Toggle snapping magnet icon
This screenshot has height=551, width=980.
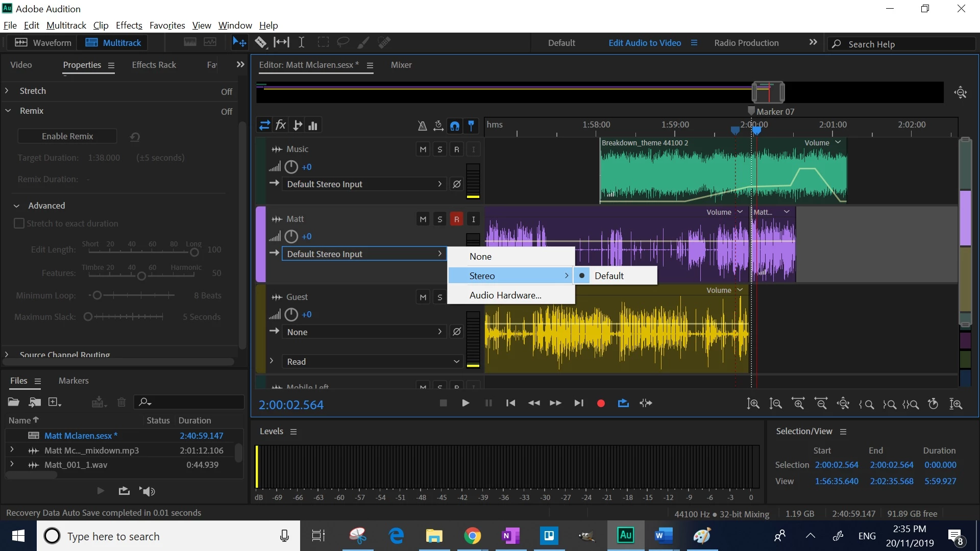tap(455, 126)
